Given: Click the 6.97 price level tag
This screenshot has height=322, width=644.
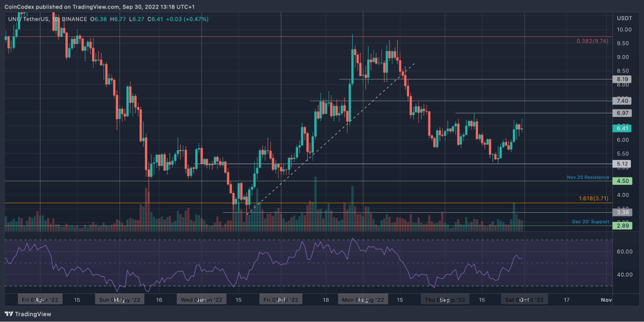Looking at the screenshot, I should tap(622, 113).
